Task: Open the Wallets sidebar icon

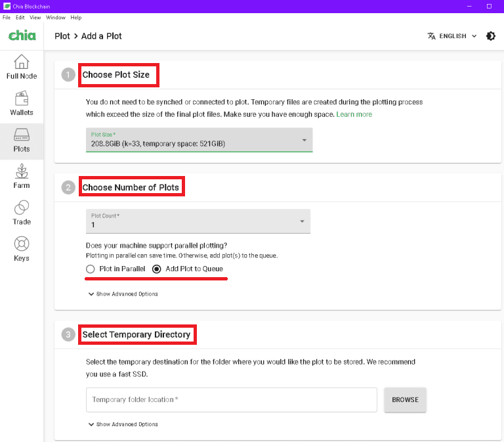Action: [x=22, y=98]
